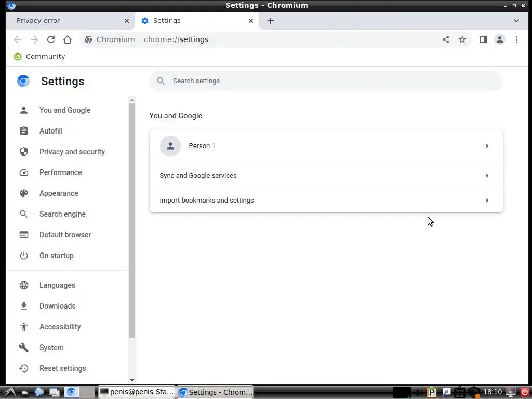Click the Downloads arrow icon in sidebar

tap(24, 305)
